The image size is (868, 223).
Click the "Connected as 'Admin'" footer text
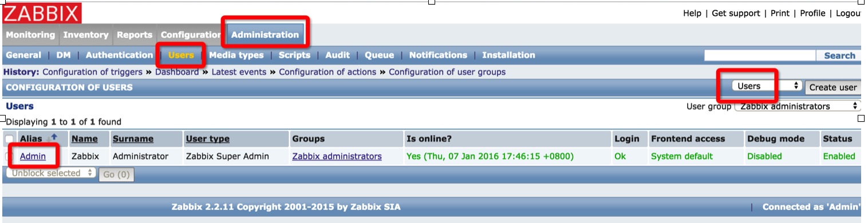pos(812,207)
